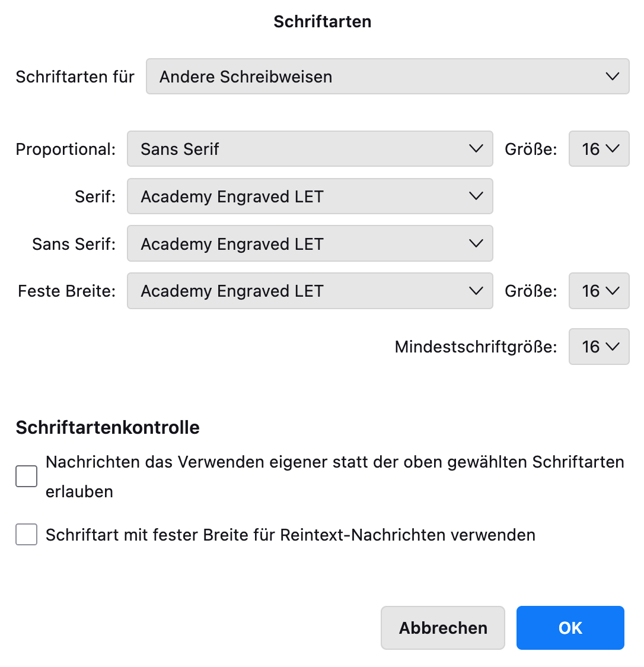Enable letting Nachrichten use their own Schriftarten

27,477
